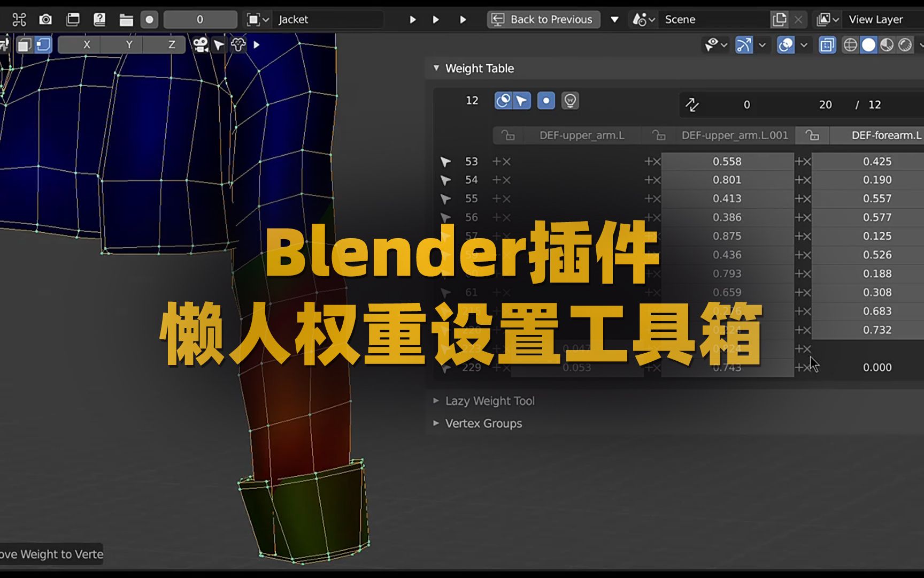Image resolution: width=924 pixels, height=578 pixels.
Task: Open the dropdown arrow after Back to Previous
Action: coord(615,20)
